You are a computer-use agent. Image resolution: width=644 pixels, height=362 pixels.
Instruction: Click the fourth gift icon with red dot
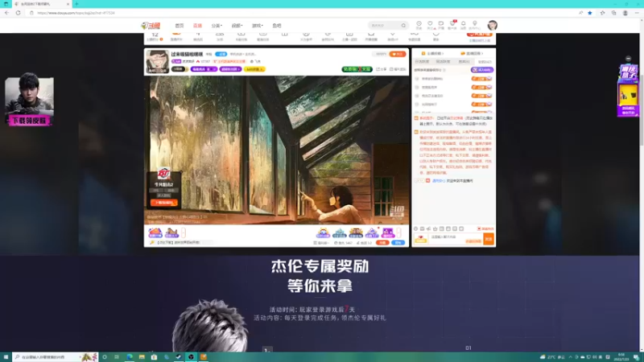(x=372, y=233)
